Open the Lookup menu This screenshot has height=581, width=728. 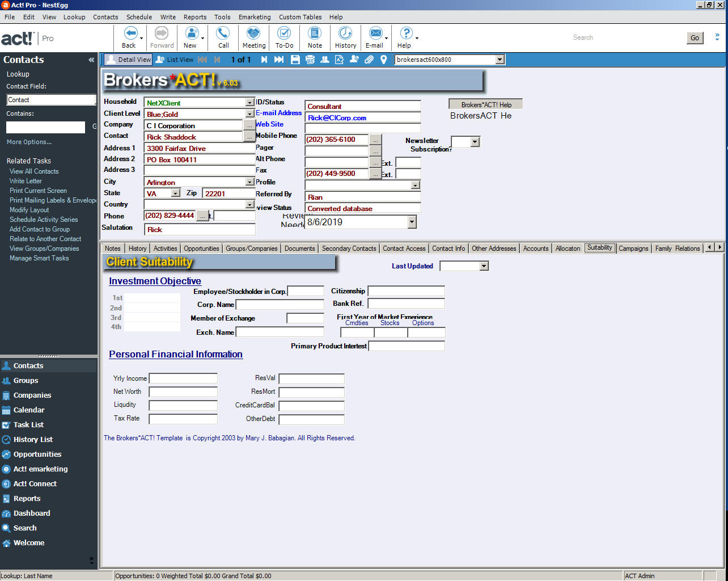(74, 17)
